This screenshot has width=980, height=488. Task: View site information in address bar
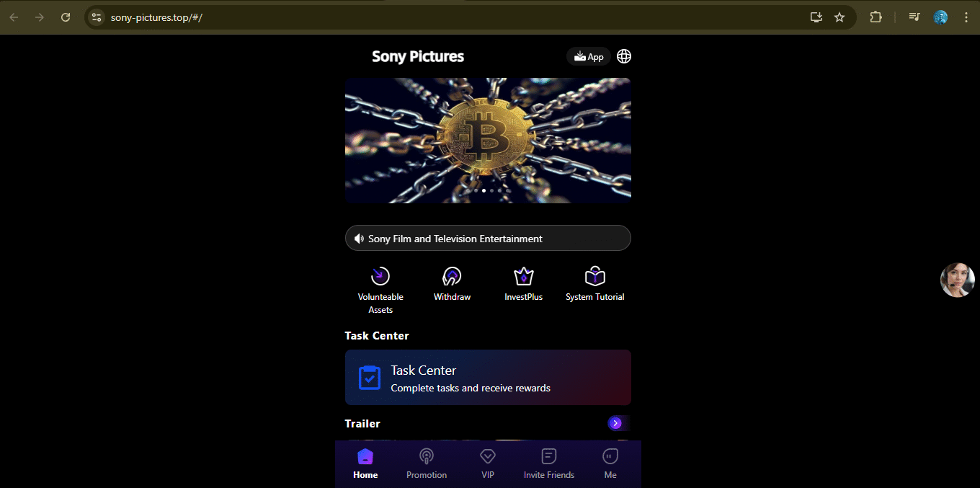point(97,17)
